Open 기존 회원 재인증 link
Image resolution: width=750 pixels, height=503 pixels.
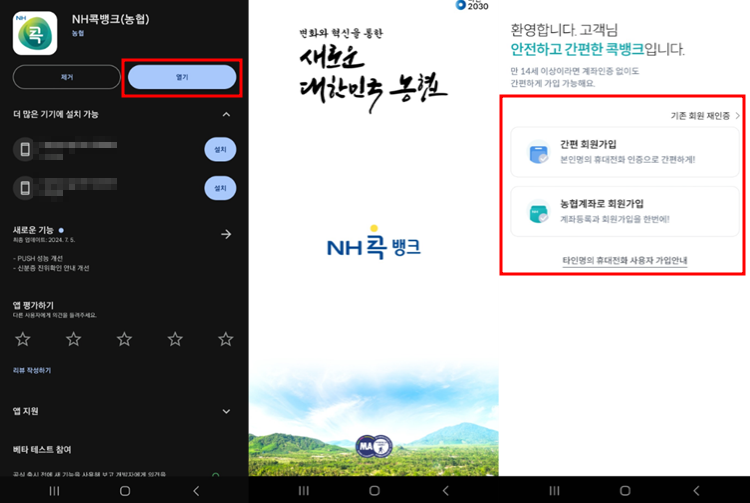[x=705, y=116]
